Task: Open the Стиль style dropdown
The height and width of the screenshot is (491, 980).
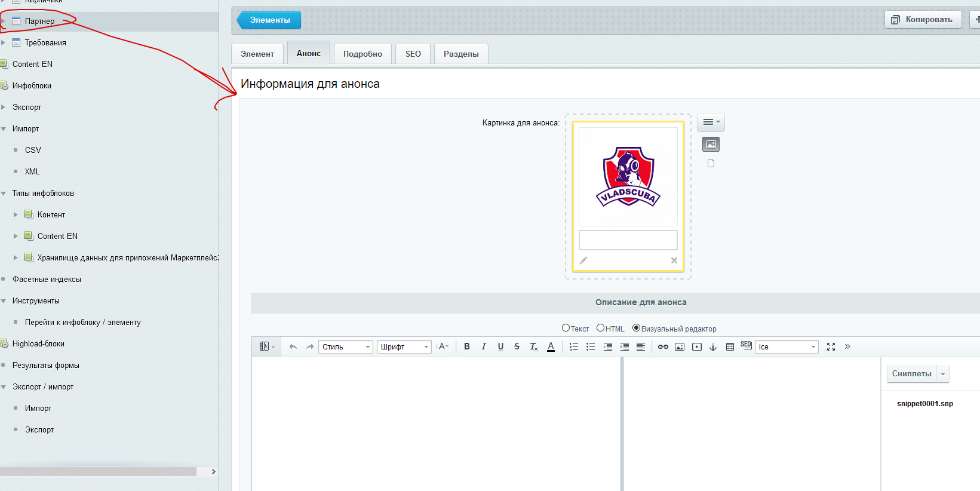Action: click(346, 346)
